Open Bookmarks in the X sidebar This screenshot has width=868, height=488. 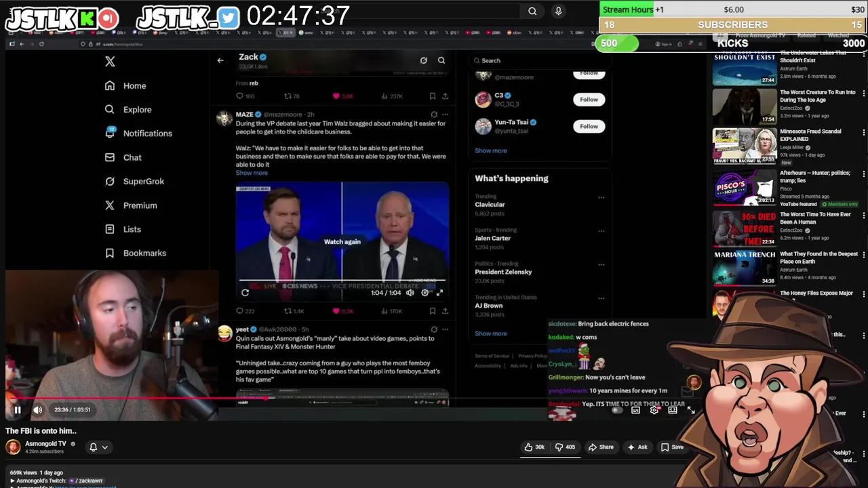[135, 253]
